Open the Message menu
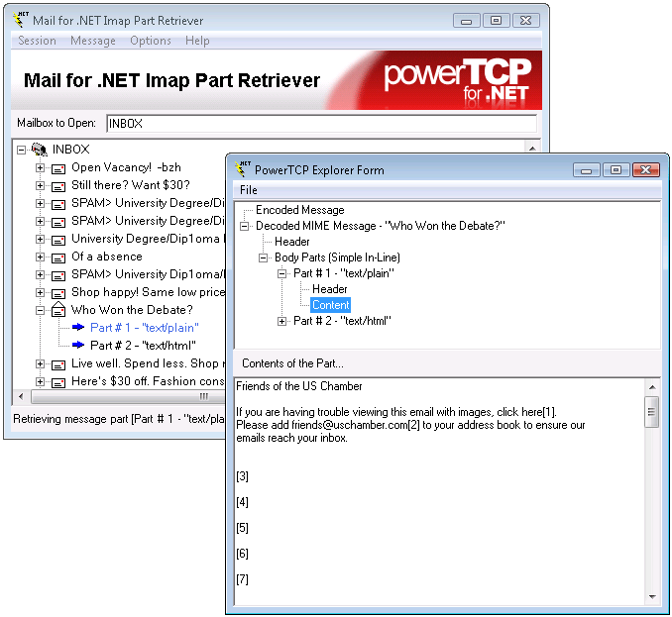Image resolution: width=672 pixels, height=617 pixels. 93,41
